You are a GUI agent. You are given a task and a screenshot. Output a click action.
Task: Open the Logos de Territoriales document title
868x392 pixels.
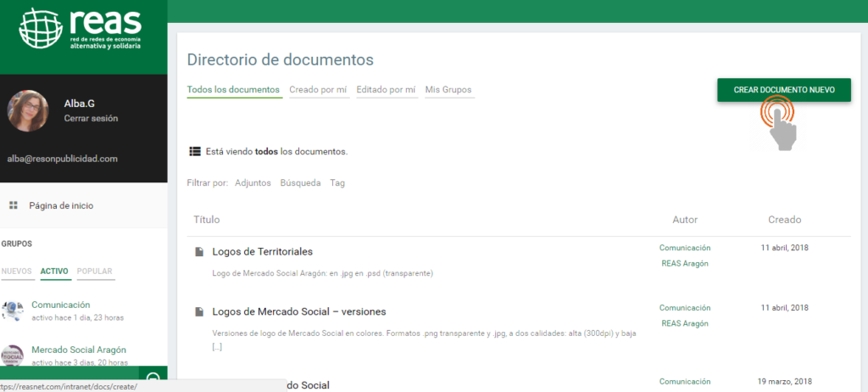pos(262,252)
